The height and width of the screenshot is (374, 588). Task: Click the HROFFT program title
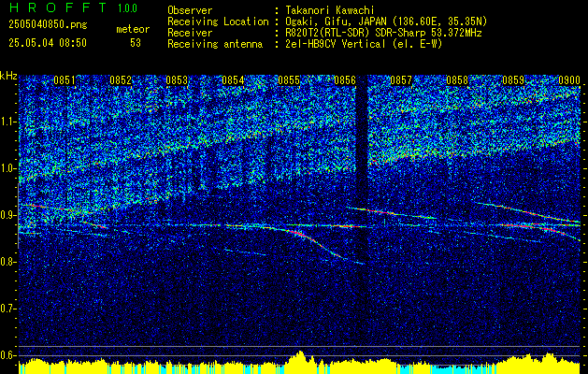[x=57, y=7]
